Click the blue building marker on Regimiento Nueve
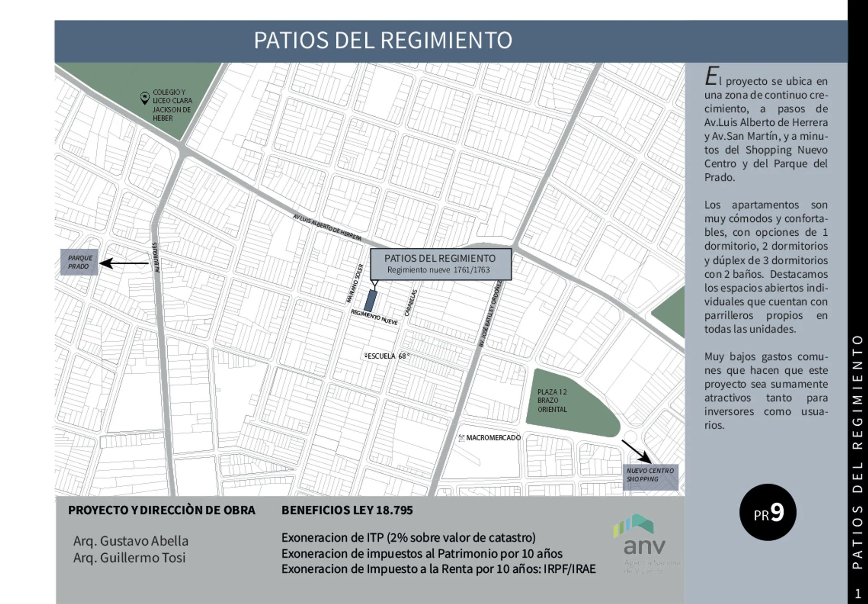This screenshot has height=604, width=868. tap(371, 301)
